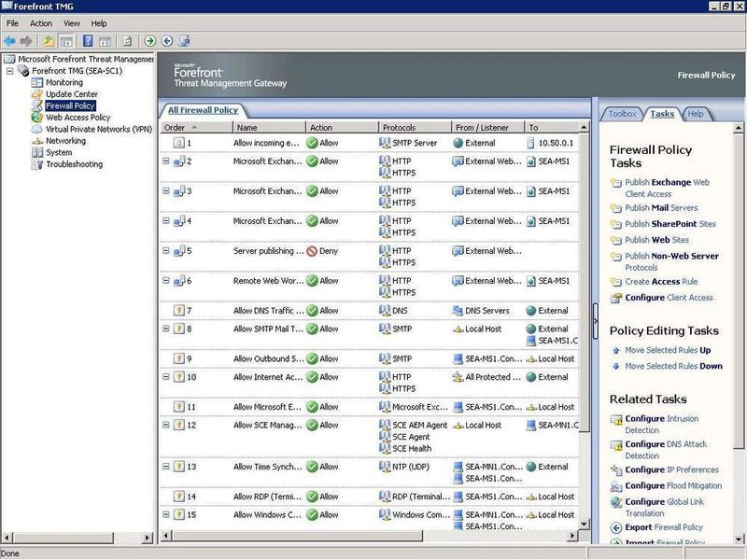
Task: Collapse rule 5 Server publishing row
Action: point(166,250)
